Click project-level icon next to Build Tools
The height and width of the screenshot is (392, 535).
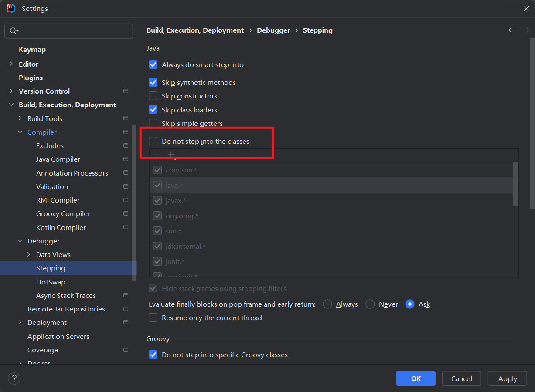coord(126,118)
